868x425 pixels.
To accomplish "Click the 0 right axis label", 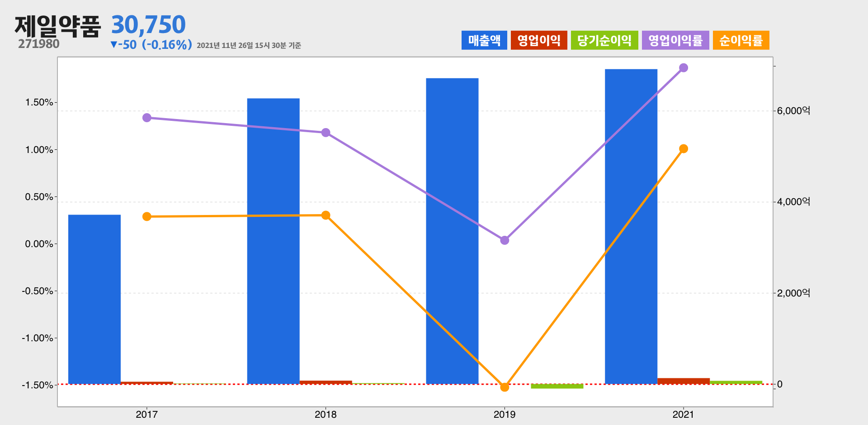I will pos(780,384).
